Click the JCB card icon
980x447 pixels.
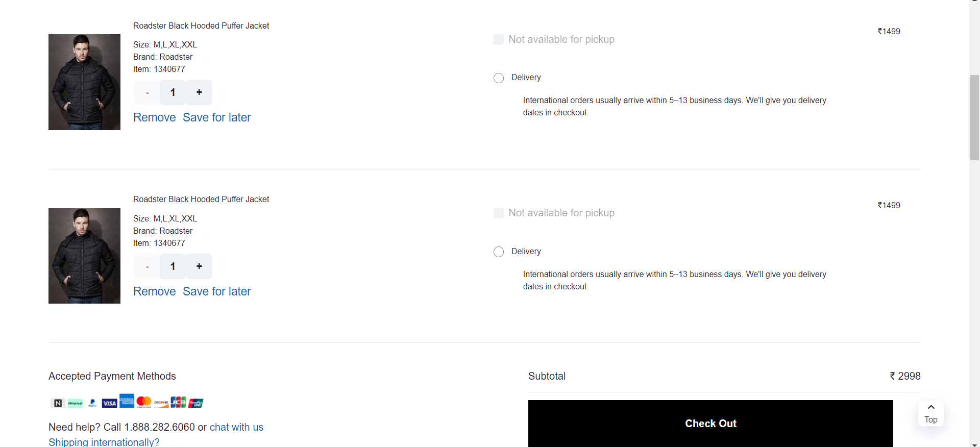[x=178, y=402]
